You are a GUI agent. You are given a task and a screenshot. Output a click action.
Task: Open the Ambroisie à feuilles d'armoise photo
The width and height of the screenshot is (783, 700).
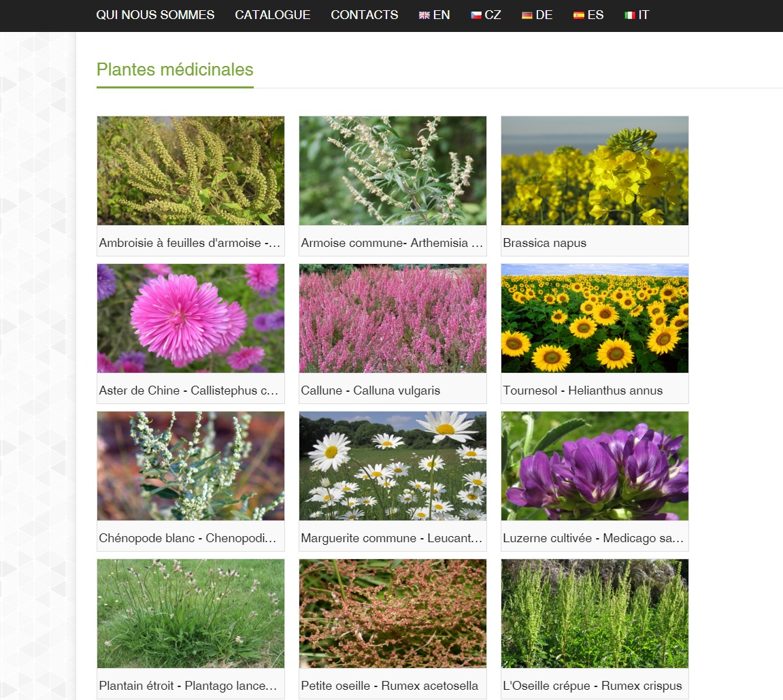tap(190, 171)
